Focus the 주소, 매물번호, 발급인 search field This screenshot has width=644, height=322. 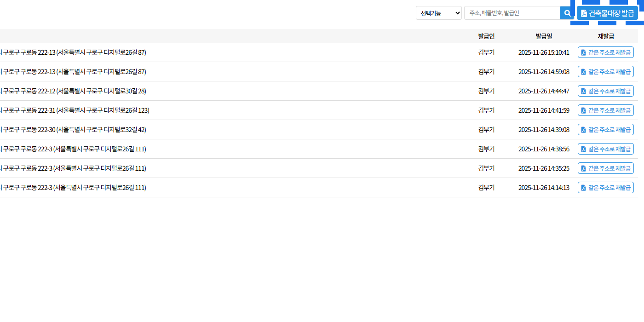[x=512, y=13]
